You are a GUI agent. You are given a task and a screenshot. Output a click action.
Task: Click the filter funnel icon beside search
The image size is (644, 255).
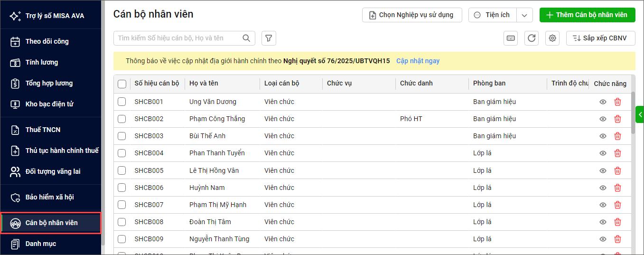(x=269, y=38)
